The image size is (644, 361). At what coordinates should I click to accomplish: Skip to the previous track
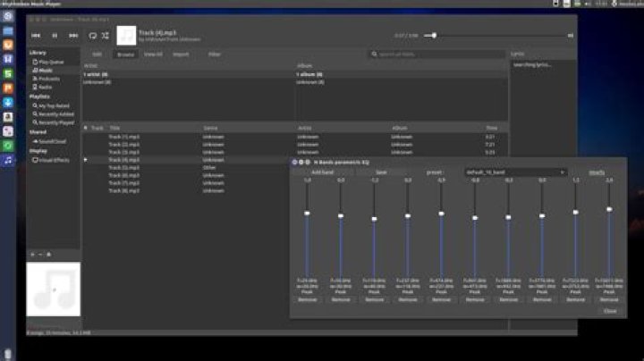[x=36, y=36]
